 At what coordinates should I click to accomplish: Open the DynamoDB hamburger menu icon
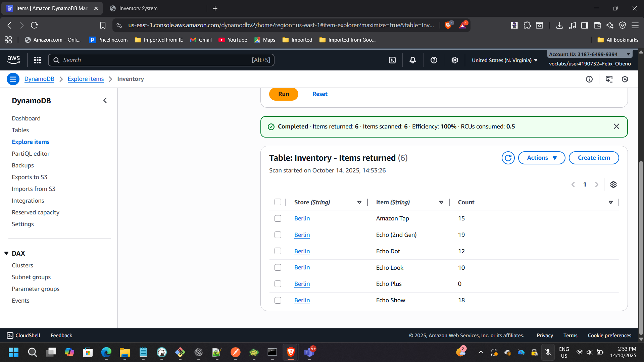pos(13,79)
